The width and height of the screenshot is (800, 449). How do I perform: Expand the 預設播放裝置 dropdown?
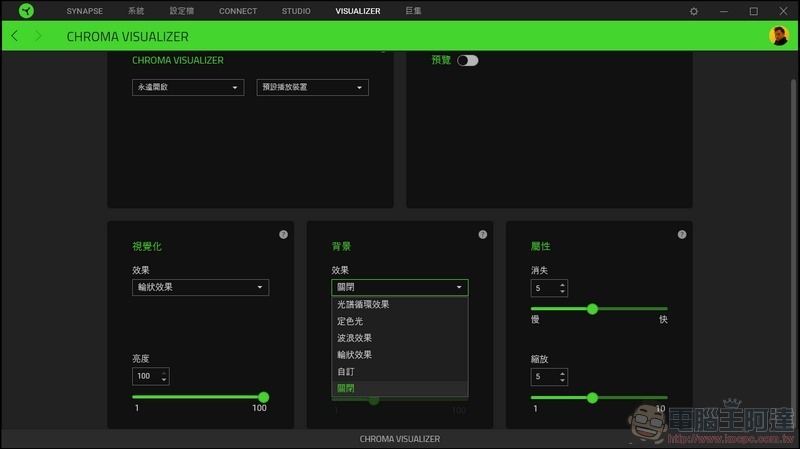312,88
